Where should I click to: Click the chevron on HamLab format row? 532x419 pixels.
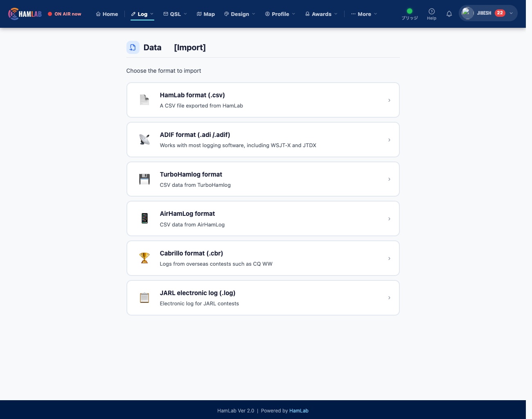coord(389,100)
